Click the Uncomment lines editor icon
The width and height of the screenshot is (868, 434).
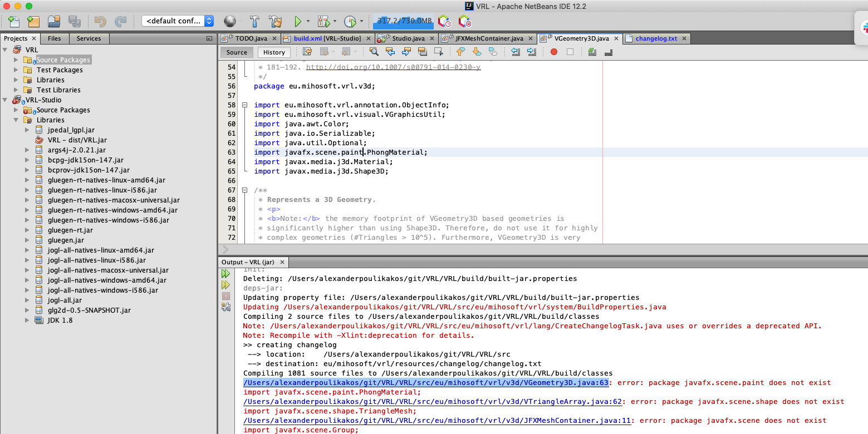(x=608, y=52)
